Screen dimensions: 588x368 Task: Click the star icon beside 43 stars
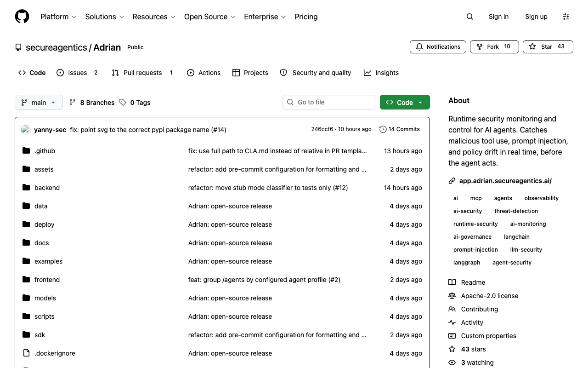(452, 349)
